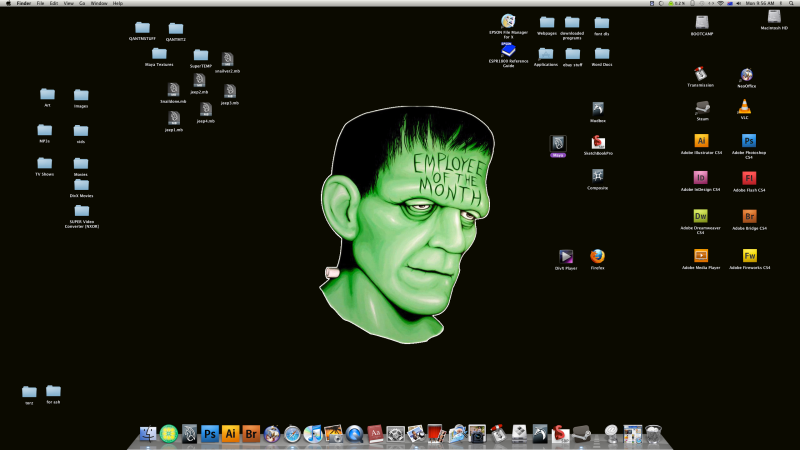Select the ebay stuff folder
This screenshot has height=450, width=800.
point(572,54)
